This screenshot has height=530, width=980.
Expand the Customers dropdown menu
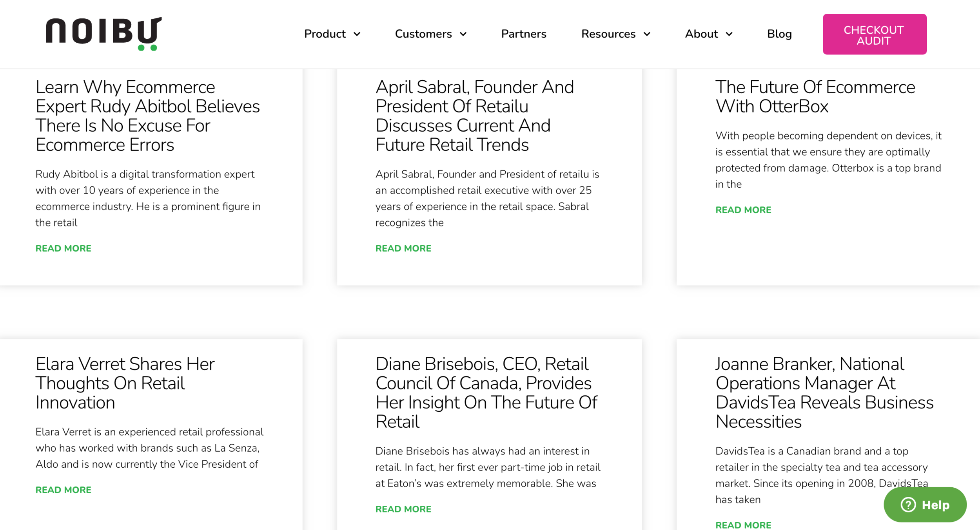[430, 34]
